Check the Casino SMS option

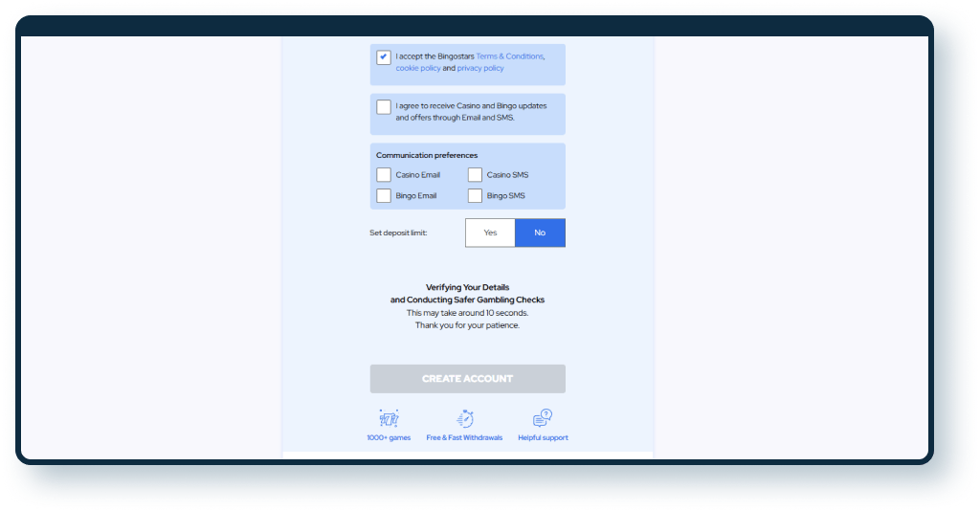(475, 175)
